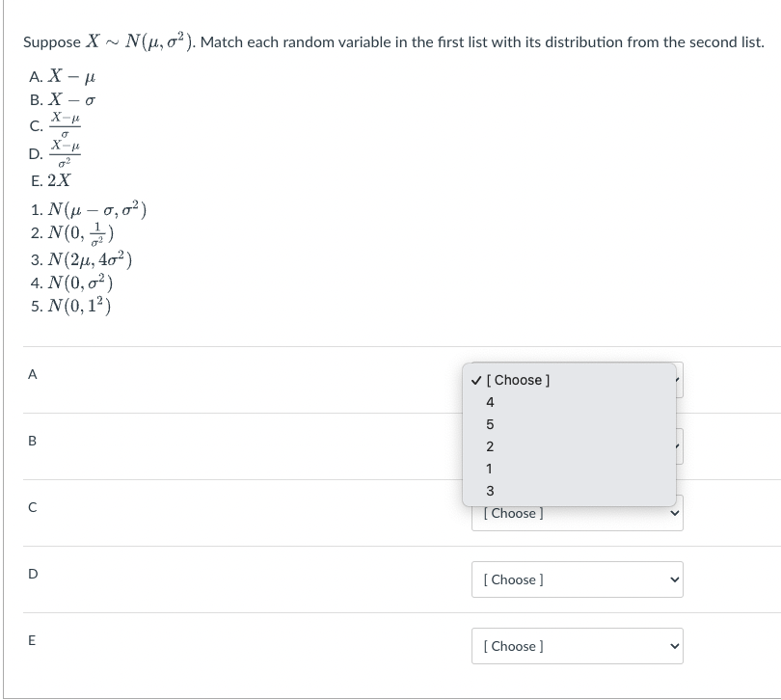
Task: Click row label E at the bottom
Action: tap(32, 640)
